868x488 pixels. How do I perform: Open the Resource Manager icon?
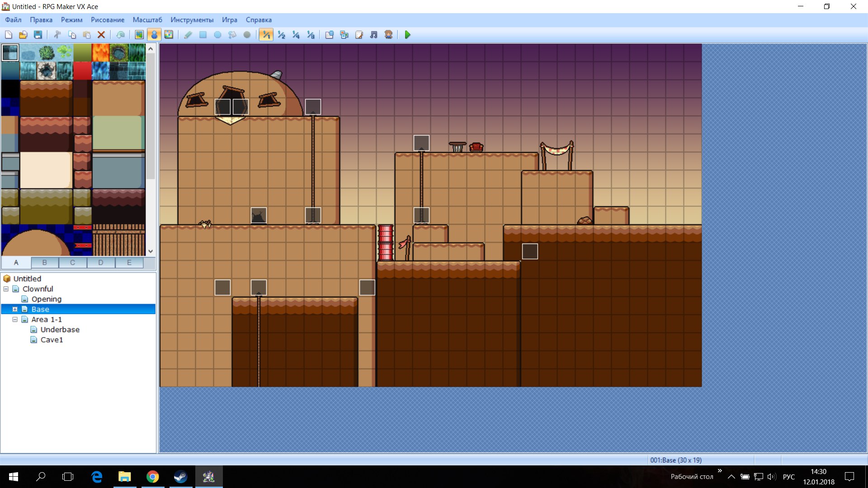pyautogui.click(x=344, y=35)
